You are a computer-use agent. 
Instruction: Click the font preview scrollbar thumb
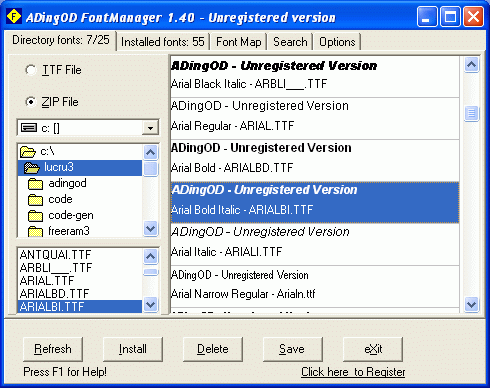[x=472, y=114]
